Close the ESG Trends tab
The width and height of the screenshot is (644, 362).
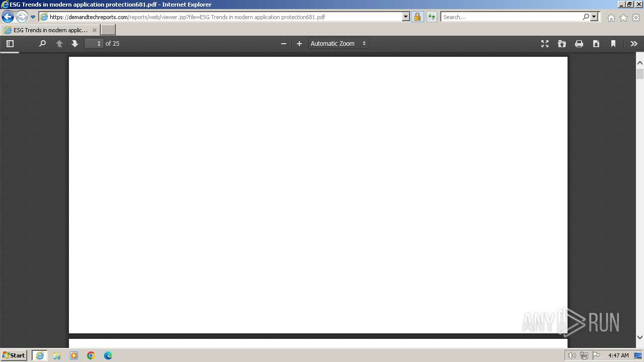pyautogui.click(x=95, y=30)
